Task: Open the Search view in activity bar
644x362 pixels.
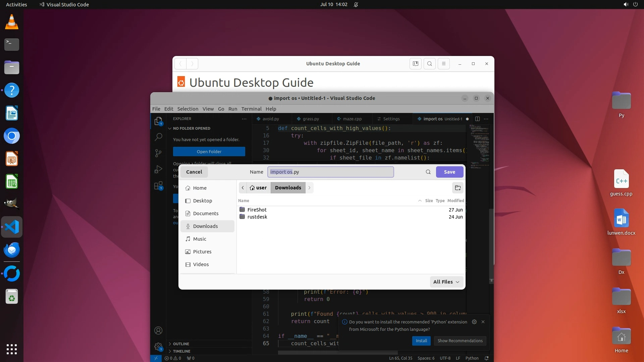Action: pyautogui.click(x=158, y=137)
